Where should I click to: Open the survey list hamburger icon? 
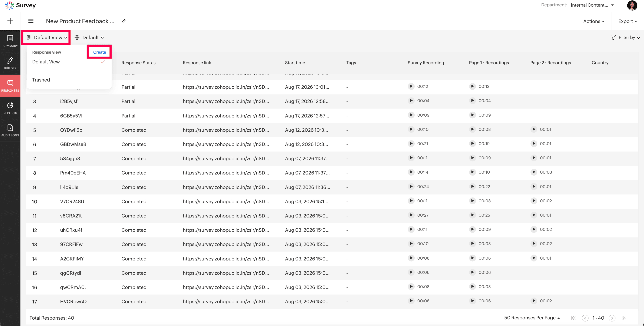tap(30, 21)
